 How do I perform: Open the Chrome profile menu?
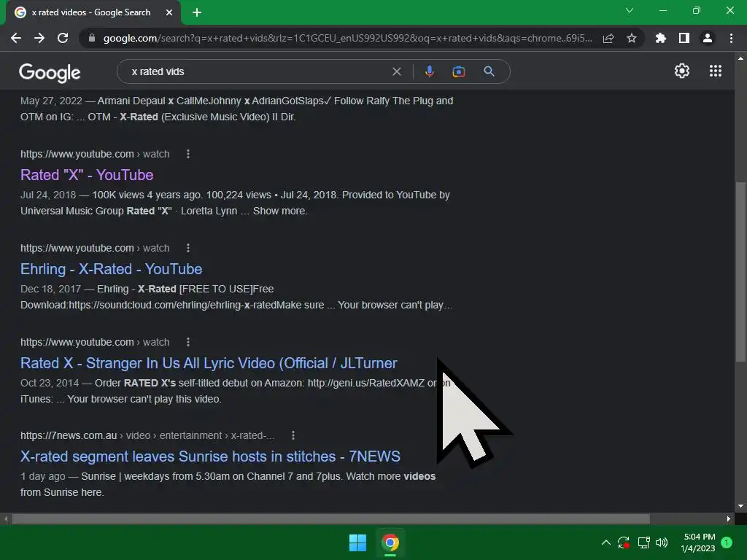(x=708, y=38)
